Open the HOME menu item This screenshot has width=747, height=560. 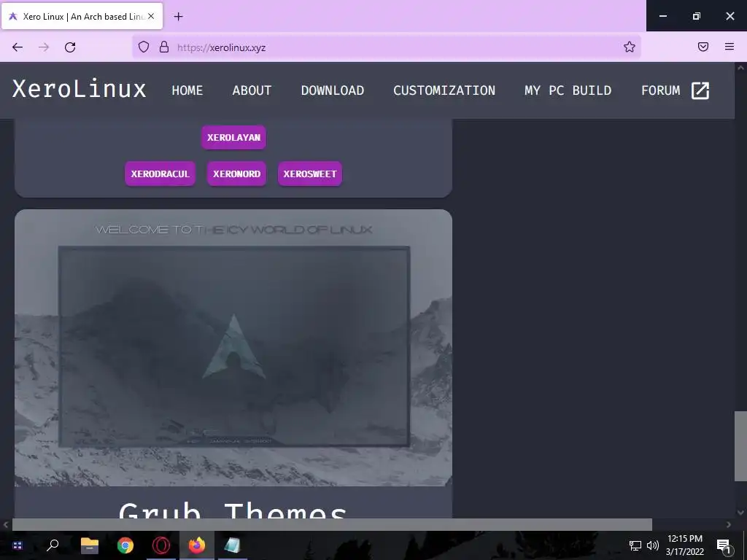pyautogui.click(x=187, y=90)
